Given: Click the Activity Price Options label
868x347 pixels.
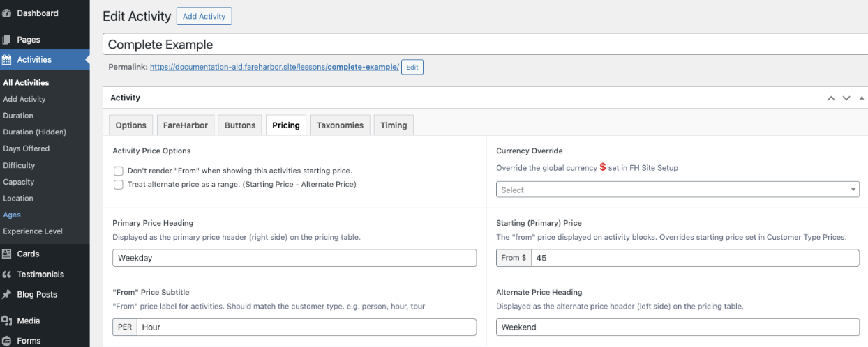Looking at the screenshot, I should click(151, 151).
